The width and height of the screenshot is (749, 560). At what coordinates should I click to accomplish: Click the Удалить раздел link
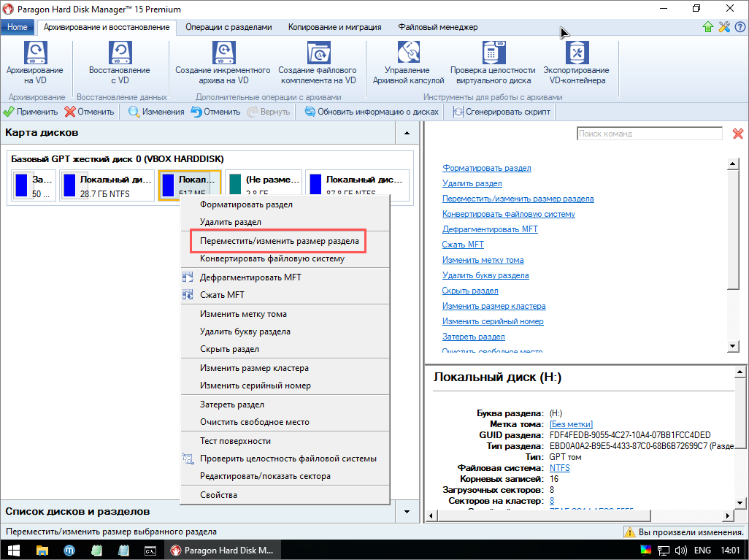click(472, 183)
